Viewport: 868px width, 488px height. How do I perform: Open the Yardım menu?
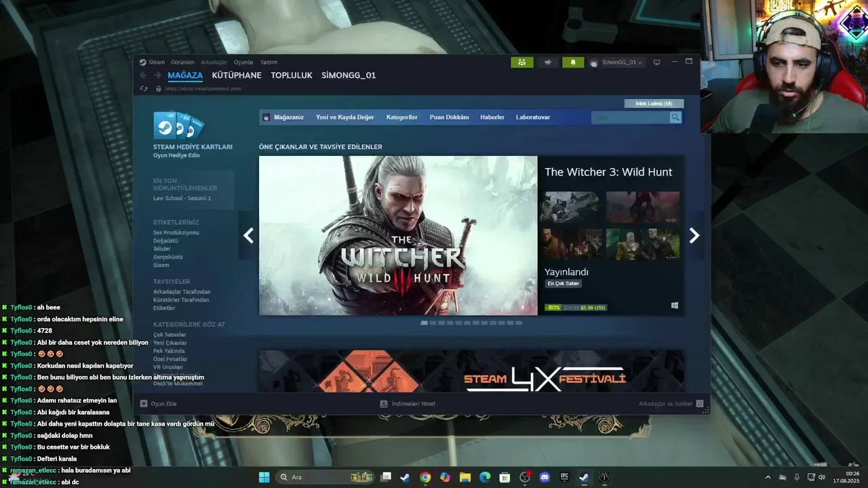269,62
